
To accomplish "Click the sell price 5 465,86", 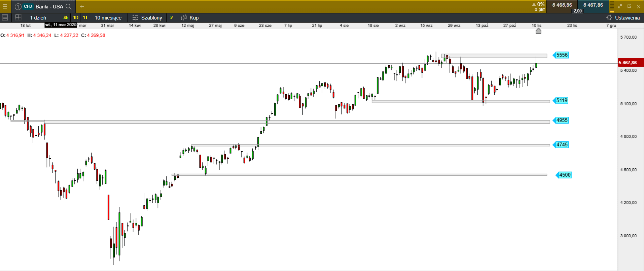I will pyautogui.click(x=562, y=5).
